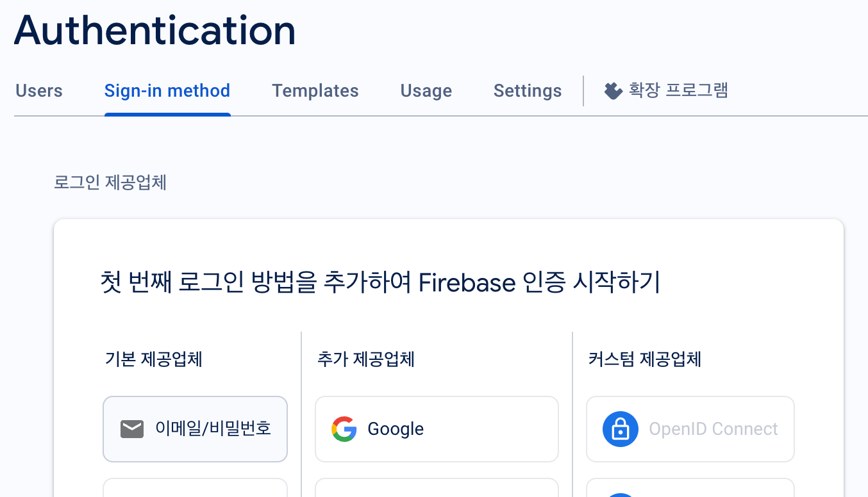Select the OpenID Connect provider
Image resolution: width=868 pixels, height=497 pixels.
coord(690,429)
